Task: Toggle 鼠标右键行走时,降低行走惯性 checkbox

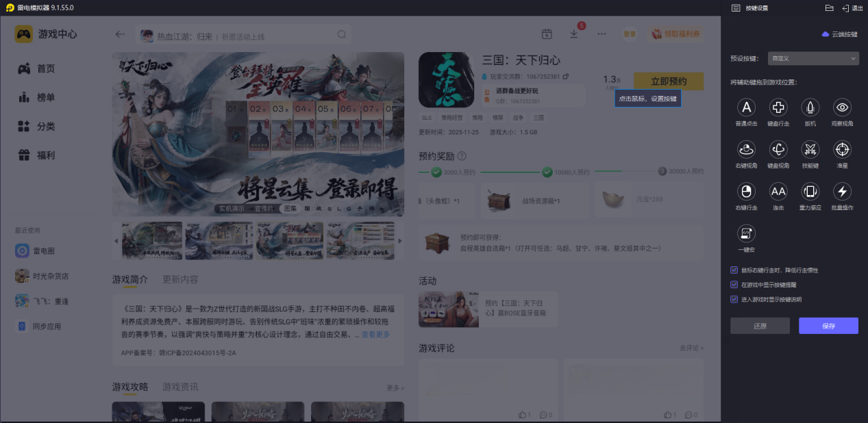Action: (x=734, y=270)
